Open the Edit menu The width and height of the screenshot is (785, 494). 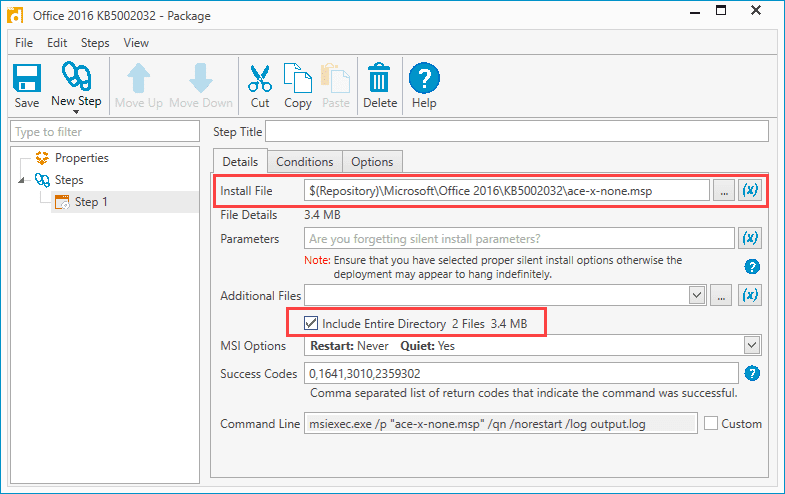click(x=57, y=43)
